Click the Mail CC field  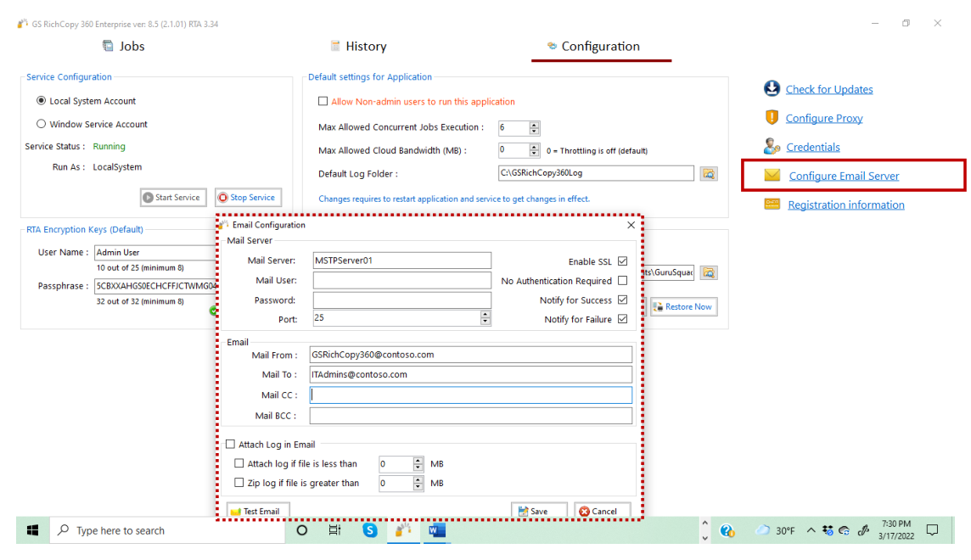click(x=470, y=395)
